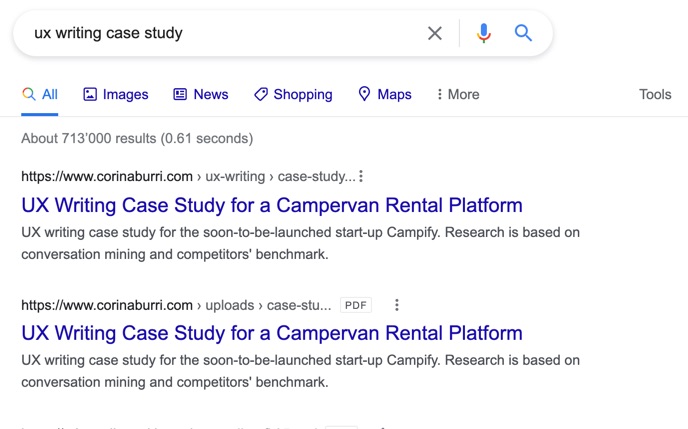688x429 pixels.
Task: Submit search with the magnifying glass icon
Action: tap(523, 33)
